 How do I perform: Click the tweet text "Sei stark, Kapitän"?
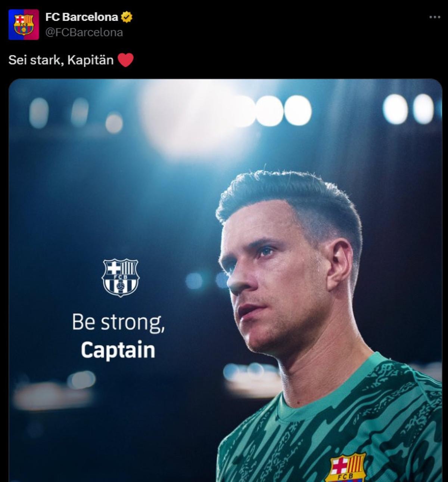pos(61,60)
